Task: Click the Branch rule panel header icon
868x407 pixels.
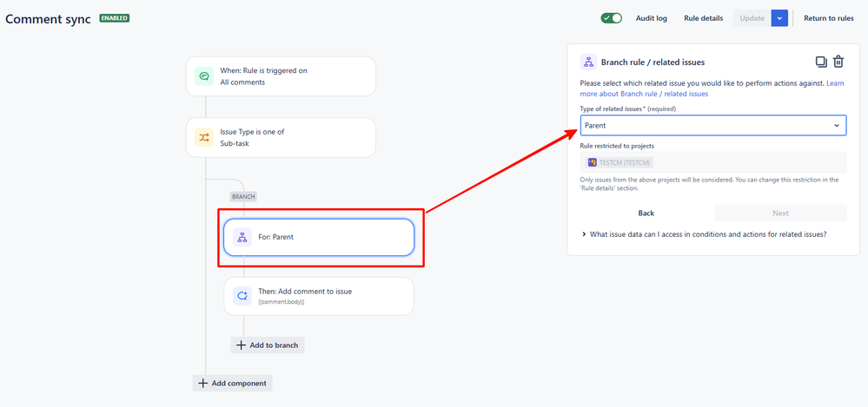Action: 588,62
